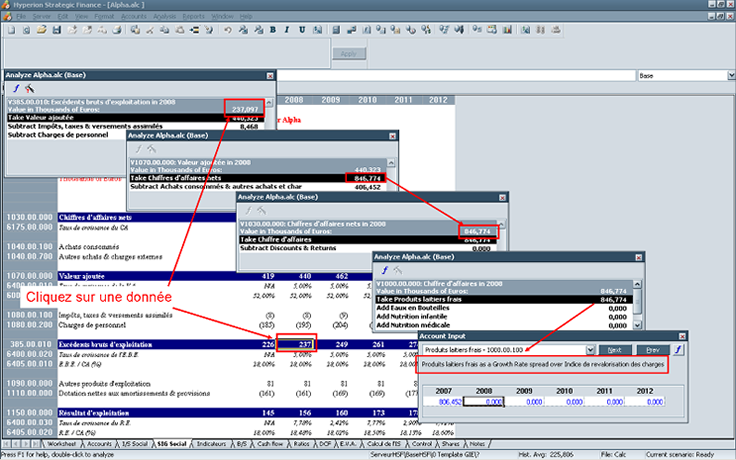Click the scroll up arrow in Chiffre d'affaires Analyze list

point(637,284)
